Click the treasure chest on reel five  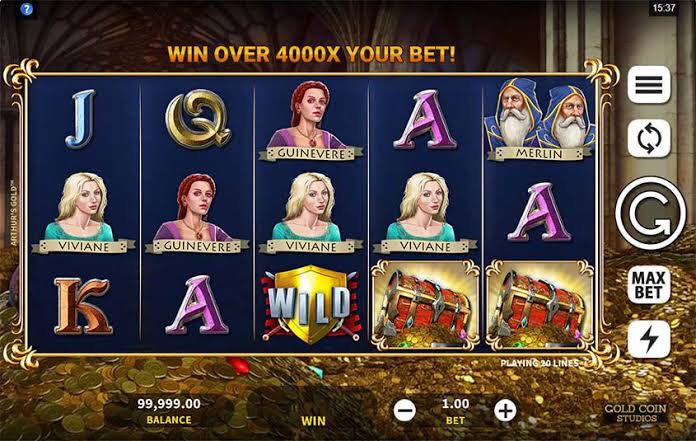[x=540, y=304]
